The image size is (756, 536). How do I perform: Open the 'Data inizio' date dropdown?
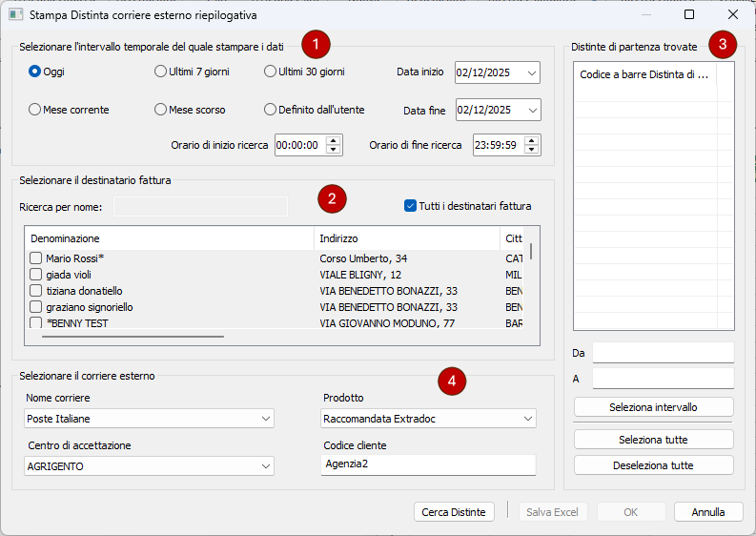530,72
